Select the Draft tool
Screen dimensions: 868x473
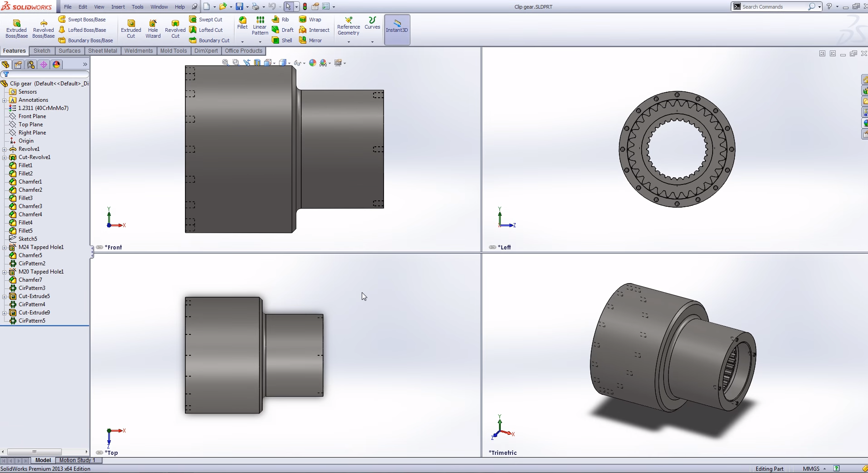click(x=283, y=30)
